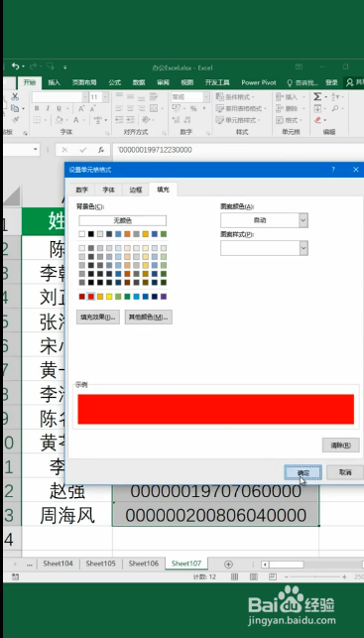Click the Increase Decimal icon
Image resolution: width=364 pixels, height=638 pixels.
pyautogui.click(x=177, y=120)
